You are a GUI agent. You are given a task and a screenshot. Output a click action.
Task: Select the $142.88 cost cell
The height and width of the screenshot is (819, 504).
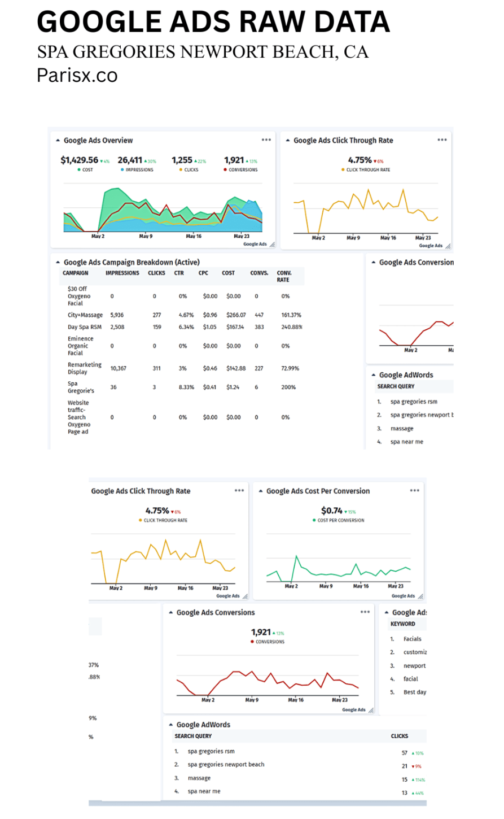[236, 368]
